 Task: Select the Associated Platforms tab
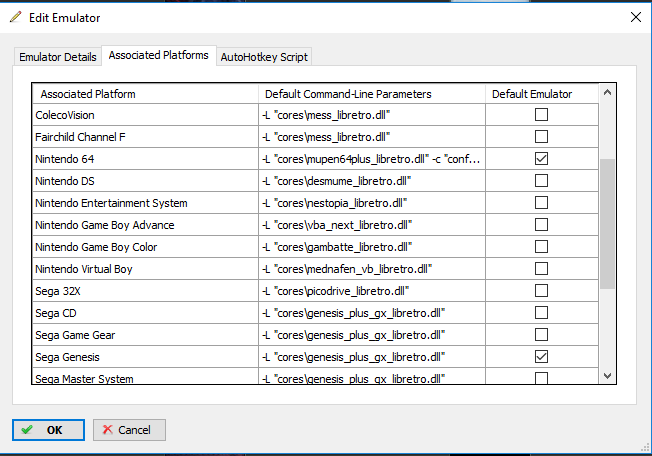click(x=158, y=55)
